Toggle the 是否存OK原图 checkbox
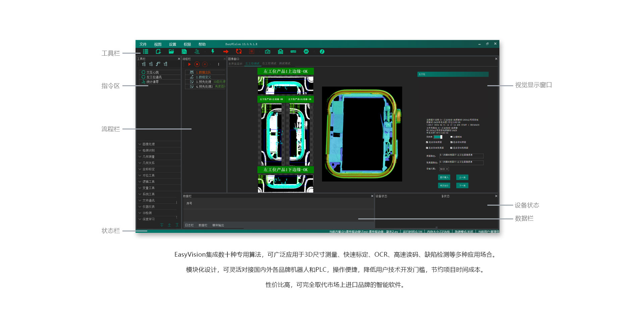644x311 pixels. pyautogui.click(x=427, y=142)
